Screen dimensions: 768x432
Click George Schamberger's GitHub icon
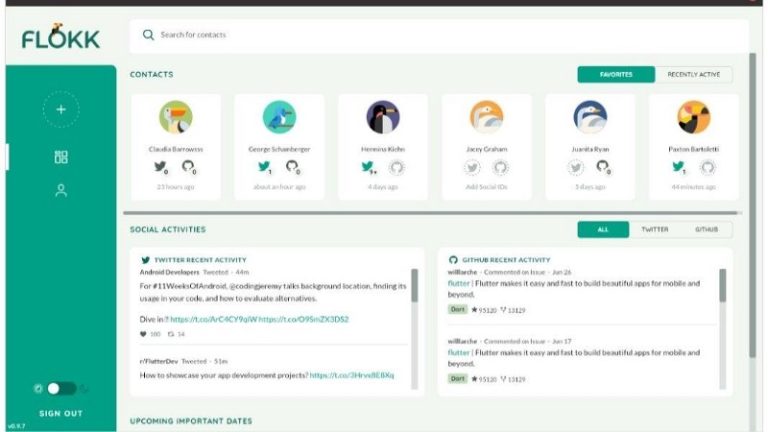pos(292,168)
